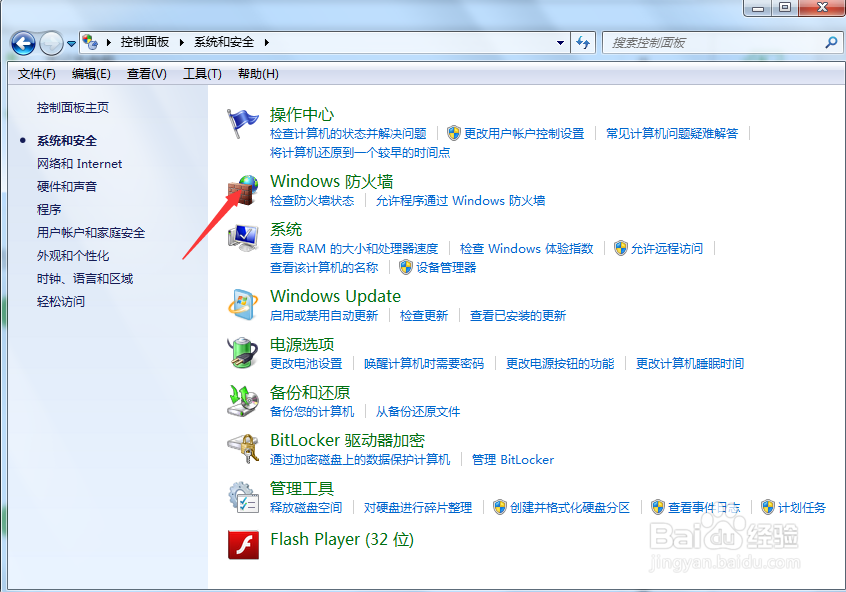
Task: Click the forward navigation arrow button
Action: 51,43
